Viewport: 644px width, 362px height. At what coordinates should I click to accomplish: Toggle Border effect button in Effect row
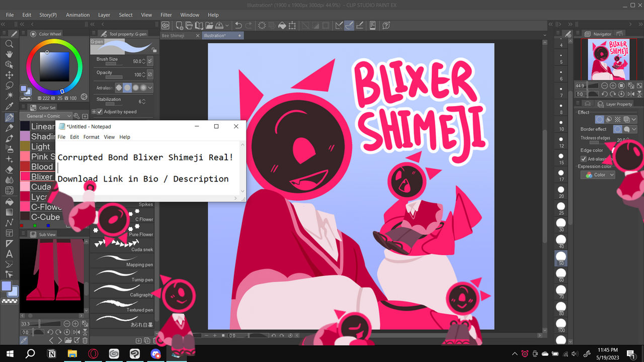[600, 119]
